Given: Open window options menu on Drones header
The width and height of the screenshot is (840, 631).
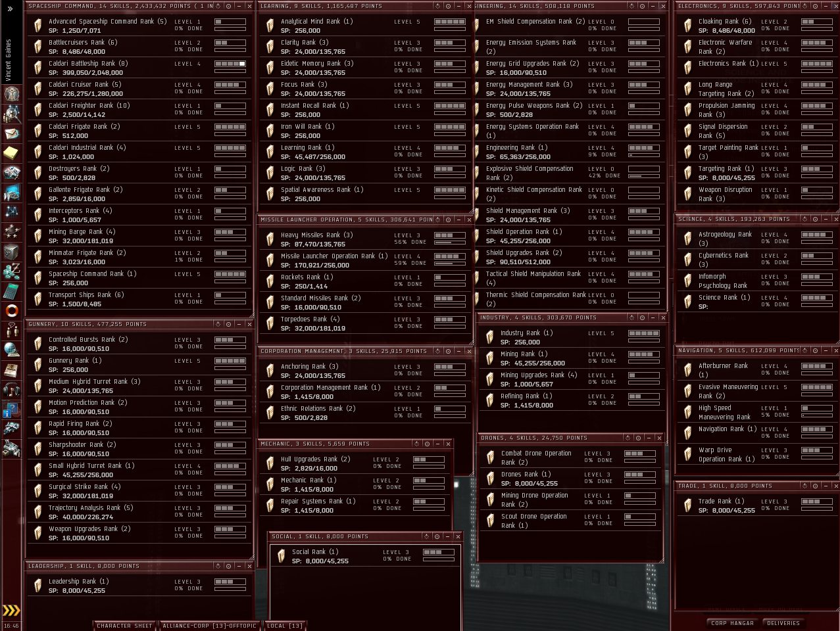Looking at the screenshot, I should click(x=628, y=438).
